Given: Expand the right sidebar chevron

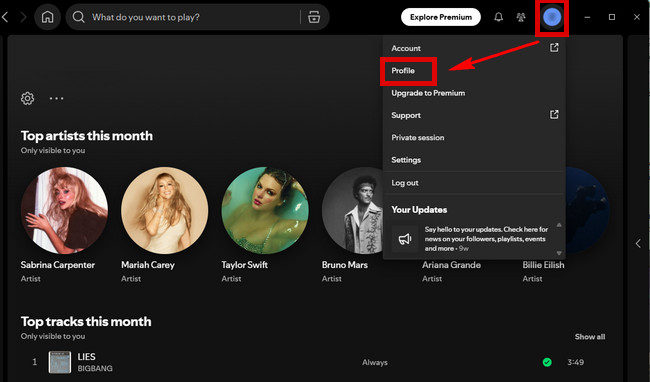Looking at the screenshot, I should coord(638,243).
